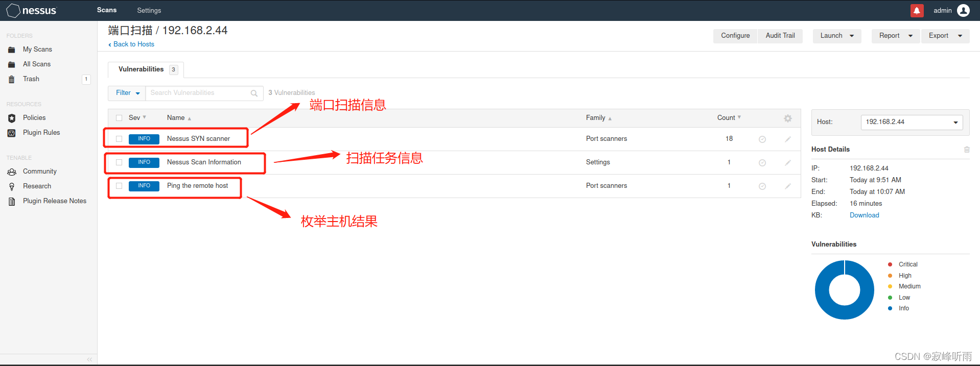Click the Audit Trail button
Image resolution: width=980 pixels, height=366 pixels.
tap(780, 36)
